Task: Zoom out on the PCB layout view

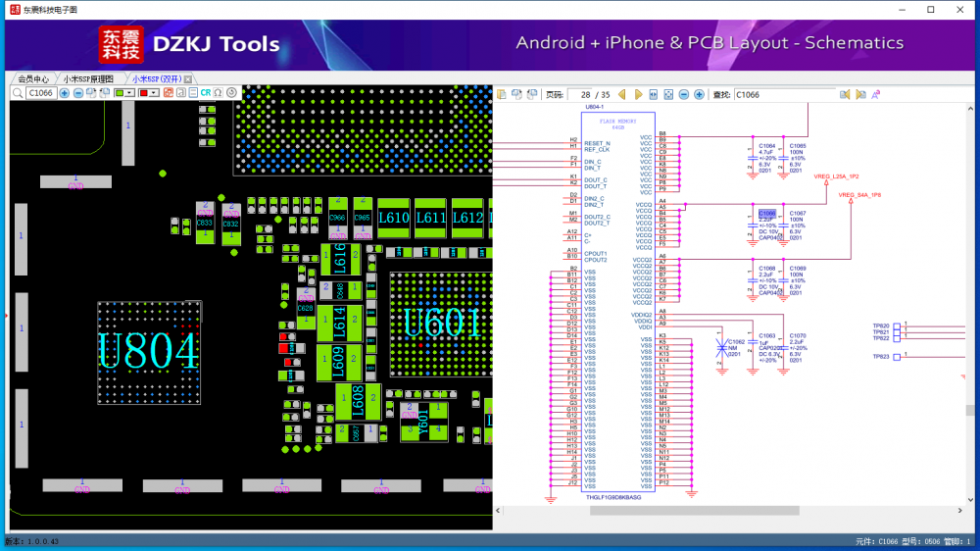Action: click(78, 93)
